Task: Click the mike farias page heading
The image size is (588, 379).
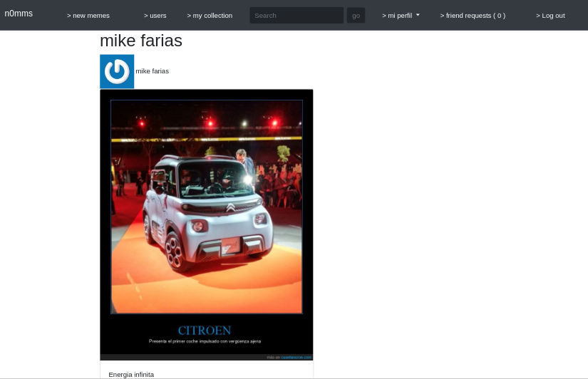Action: coord(141,41)
